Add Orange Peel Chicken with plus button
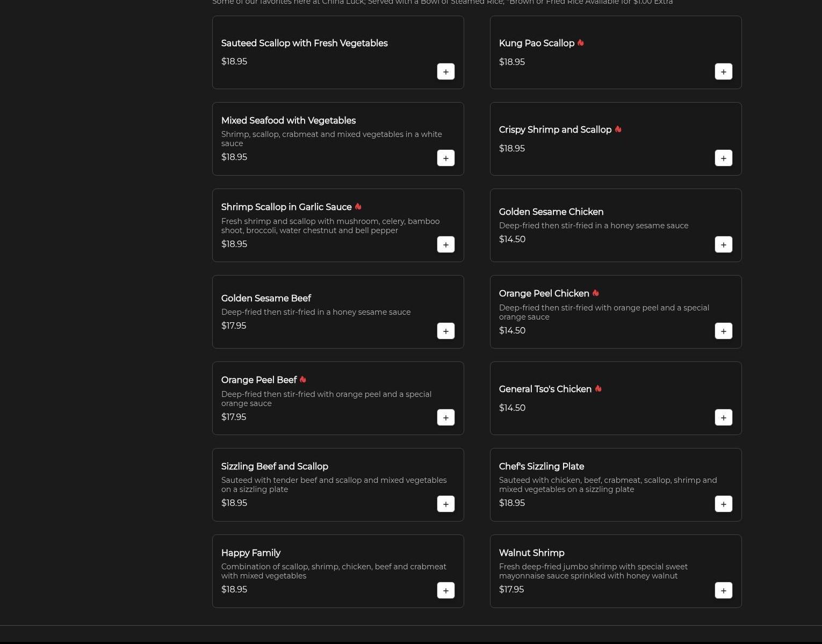This screenshot has height=644, width=822. (x=723, y=331)
